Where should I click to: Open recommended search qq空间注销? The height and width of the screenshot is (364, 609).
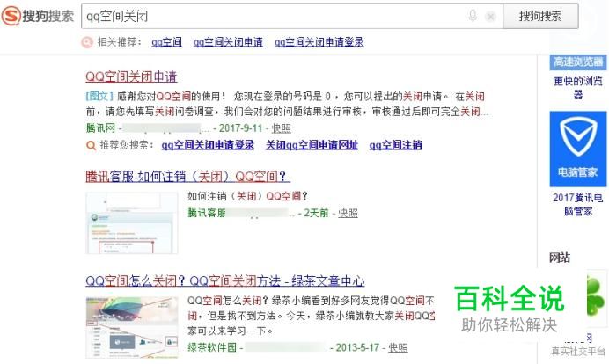[395, 145]
